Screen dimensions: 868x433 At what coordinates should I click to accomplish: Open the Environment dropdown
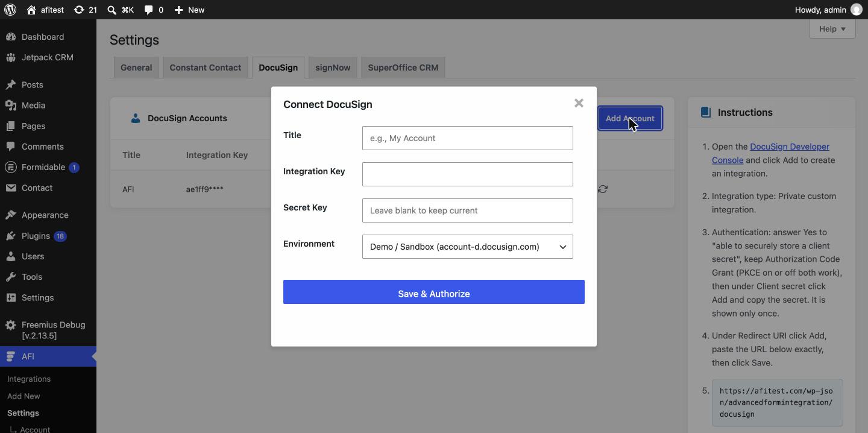pos(468,247)
